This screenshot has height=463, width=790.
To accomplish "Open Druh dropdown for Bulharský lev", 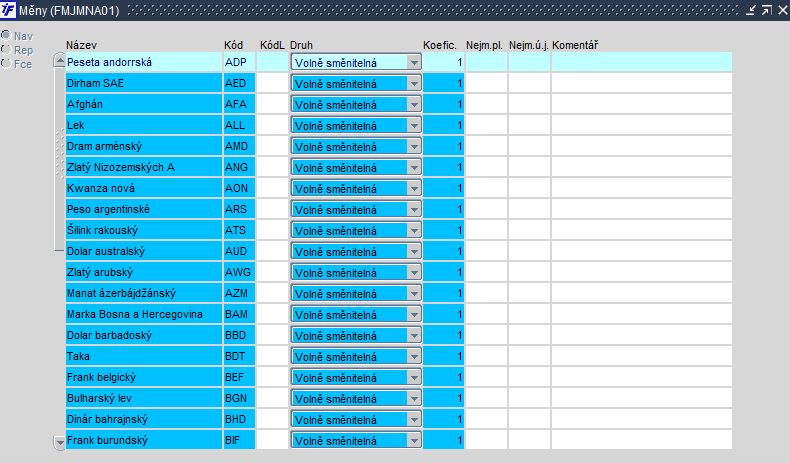I will (x=414, y=399).
